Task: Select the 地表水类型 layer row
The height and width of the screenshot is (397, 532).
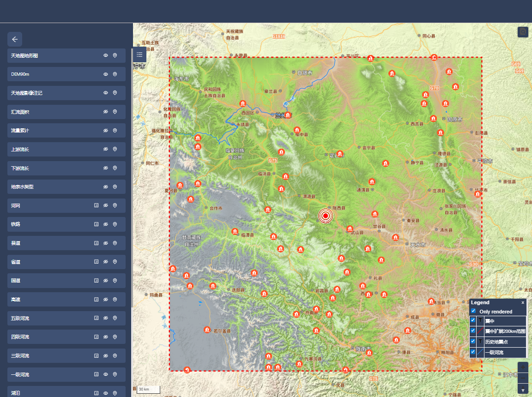Action: pyautogui.click(x=51, y=187)
